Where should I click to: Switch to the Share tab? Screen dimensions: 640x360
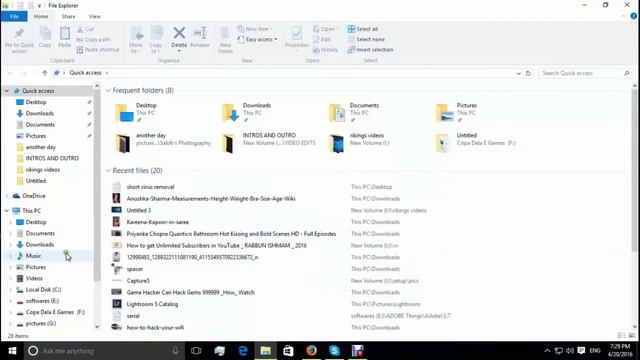point(68,16)
